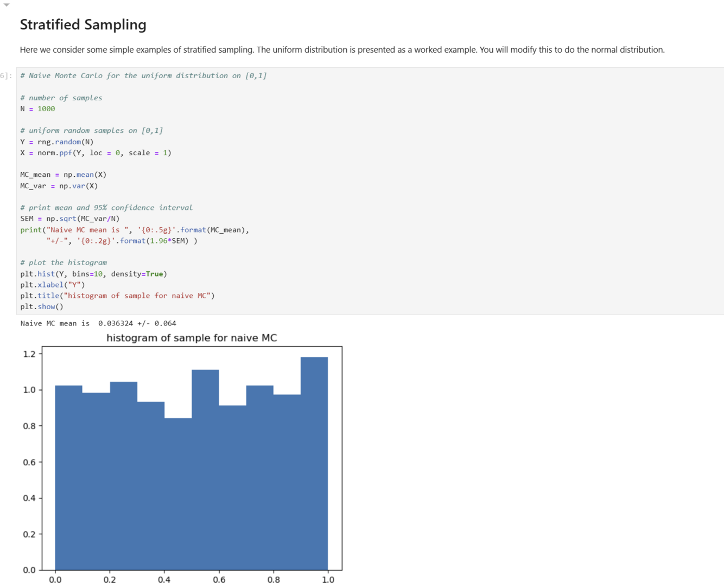Click the plot title 'histogram of sample for naive MC'
This screenshot has height=588, width=724.
pyautogui.click(x=192, y=338)
